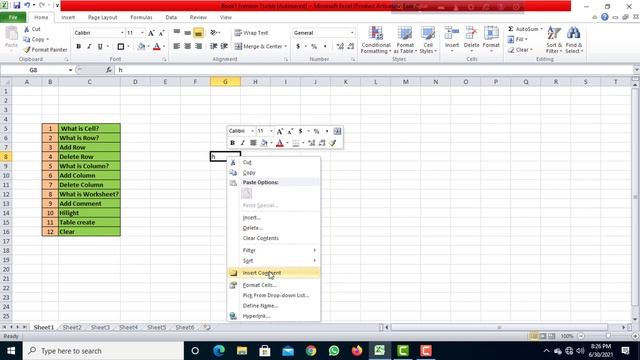Choose Copy in context menu
640x360 pixels.
point(274,173)
